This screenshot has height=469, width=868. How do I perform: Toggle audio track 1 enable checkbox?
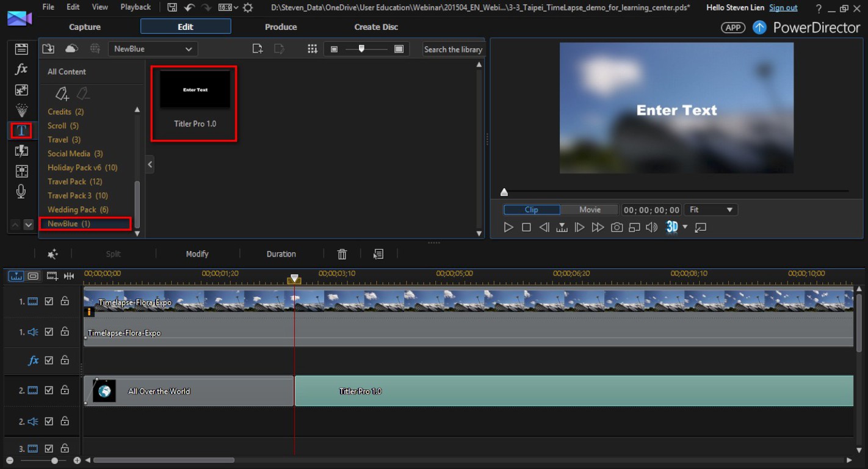tap(49, 332)
